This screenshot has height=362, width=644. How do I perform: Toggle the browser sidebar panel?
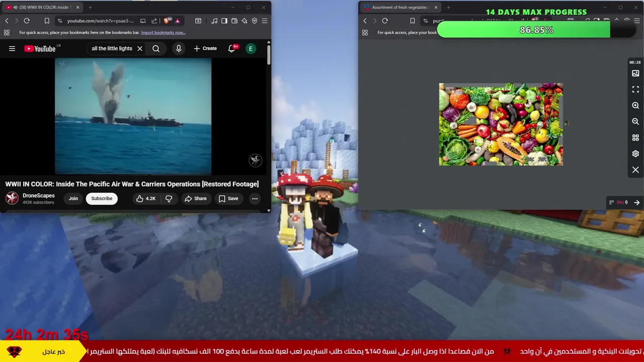[224, 21]
